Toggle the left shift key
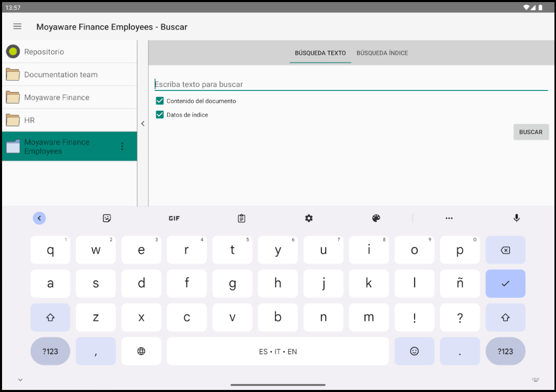Image resolution: width=556 pixels, height=392 pixels. [x=50, y=318]
